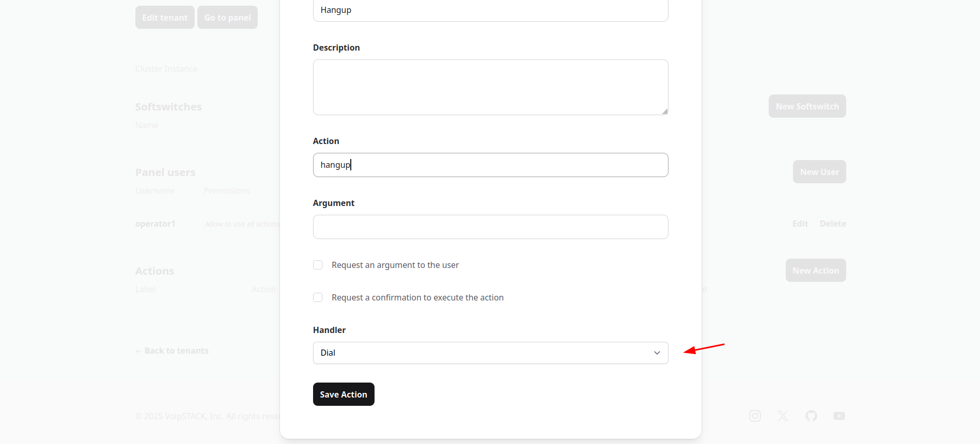
Task: Check Request a confirmation to execute action
Action: pos(318,297)
